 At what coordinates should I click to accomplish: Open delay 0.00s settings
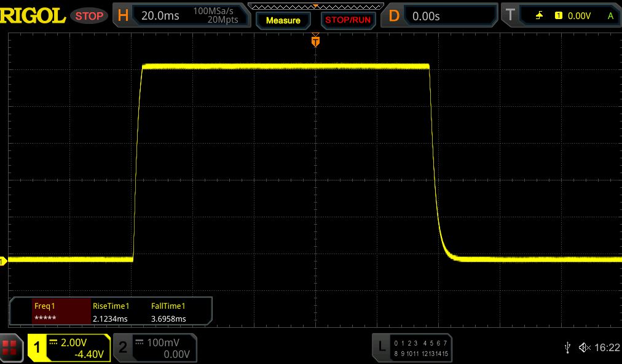426,16
